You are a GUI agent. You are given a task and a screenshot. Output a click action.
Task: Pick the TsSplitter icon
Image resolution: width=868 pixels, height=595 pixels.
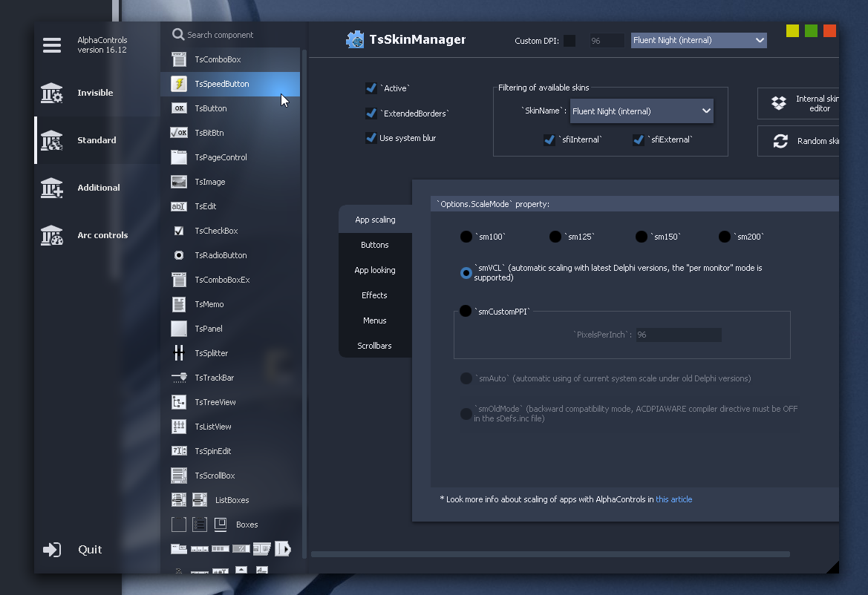click(179, 353)
